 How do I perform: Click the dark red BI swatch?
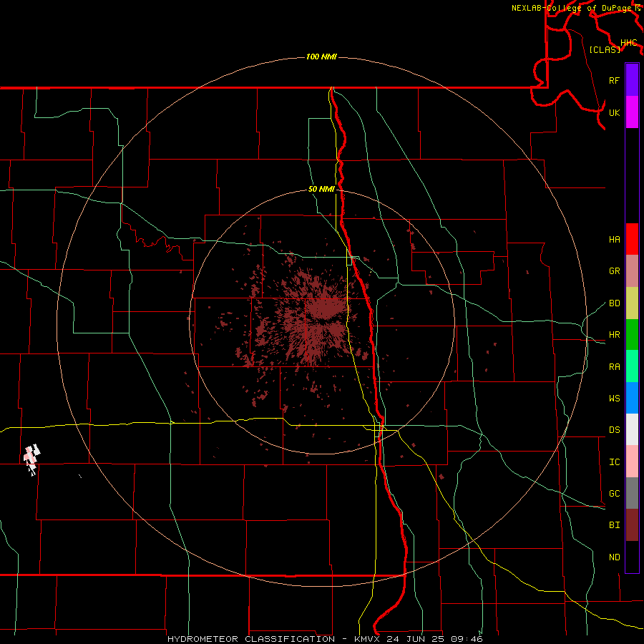pyautogui.click(x=632, y=525)
